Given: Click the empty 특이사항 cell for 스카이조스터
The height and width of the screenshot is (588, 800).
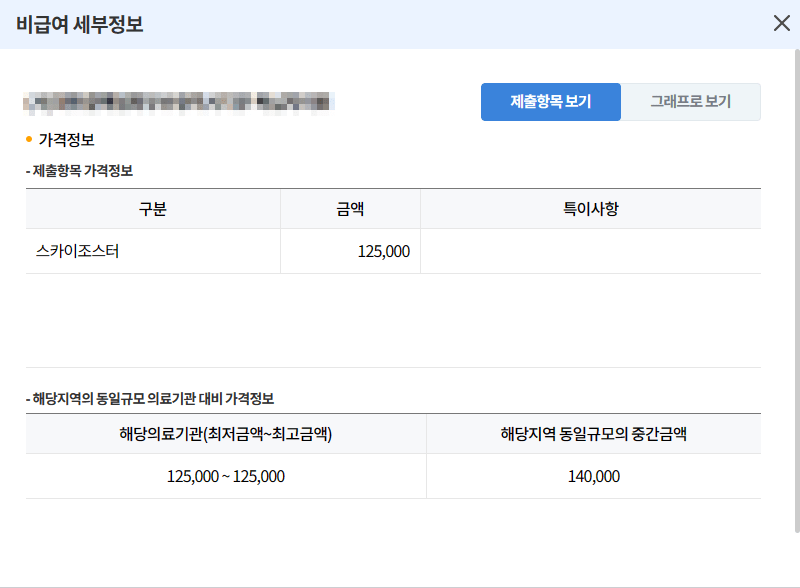Looking at the screenshot, I should [x=590, y=251].
